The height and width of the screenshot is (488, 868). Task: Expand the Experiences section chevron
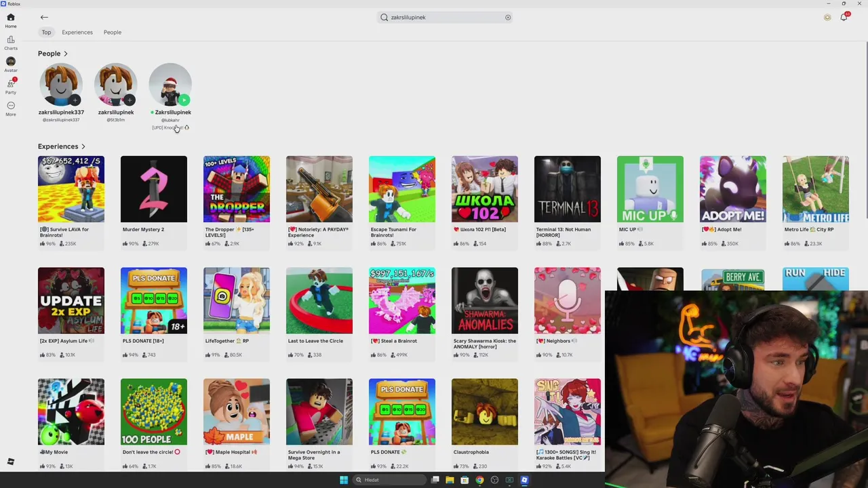point(83,146)
